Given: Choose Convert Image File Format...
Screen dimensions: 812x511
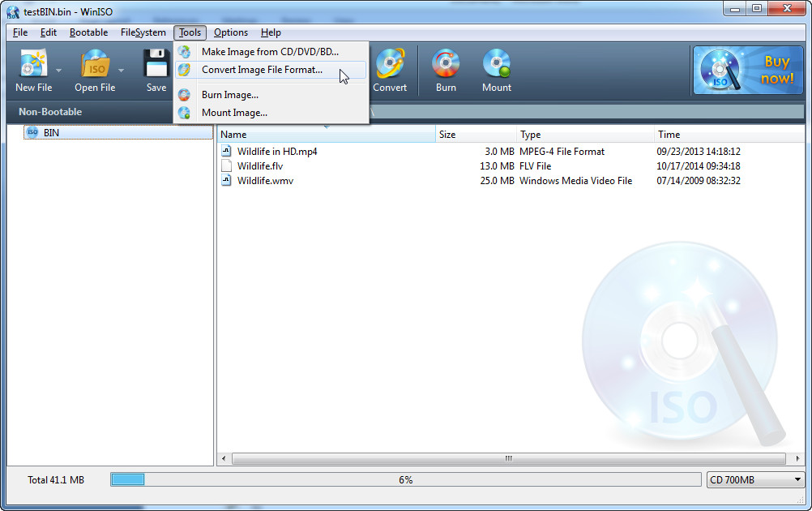Looking at the screenshot, I should click(x=271, y=70).
